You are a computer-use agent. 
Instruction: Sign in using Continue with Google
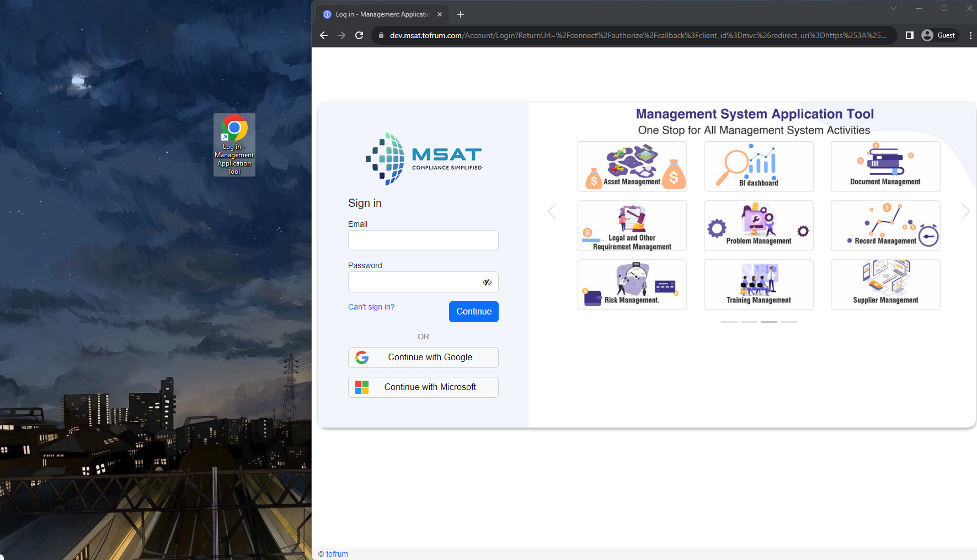coord(423,358)
